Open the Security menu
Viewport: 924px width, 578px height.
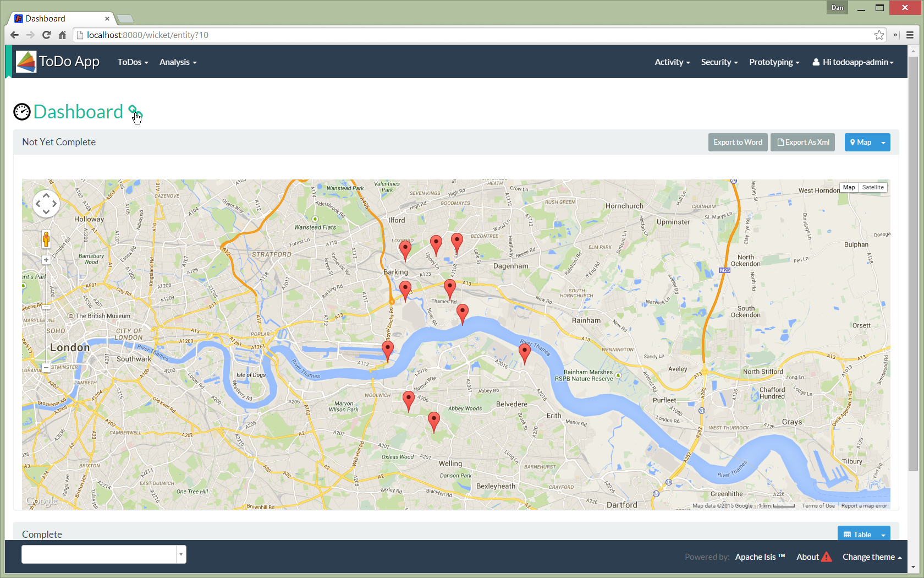coord(719,62)
